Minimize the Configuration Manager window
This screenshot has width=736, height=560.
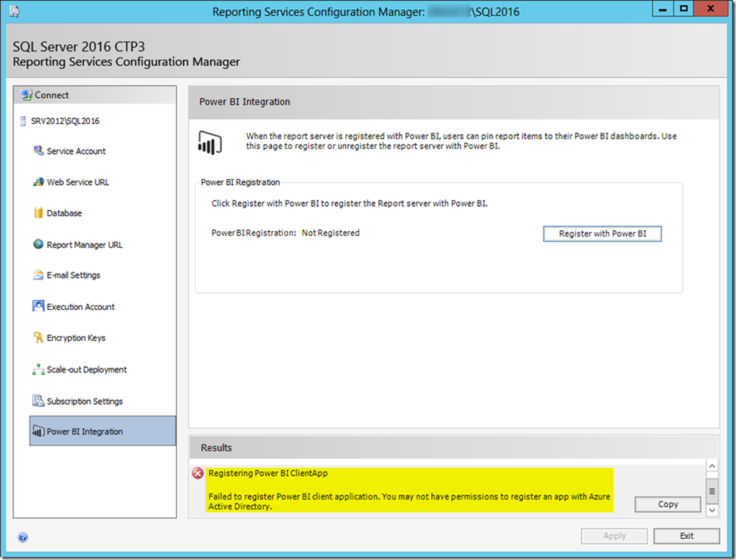point(662,9)
